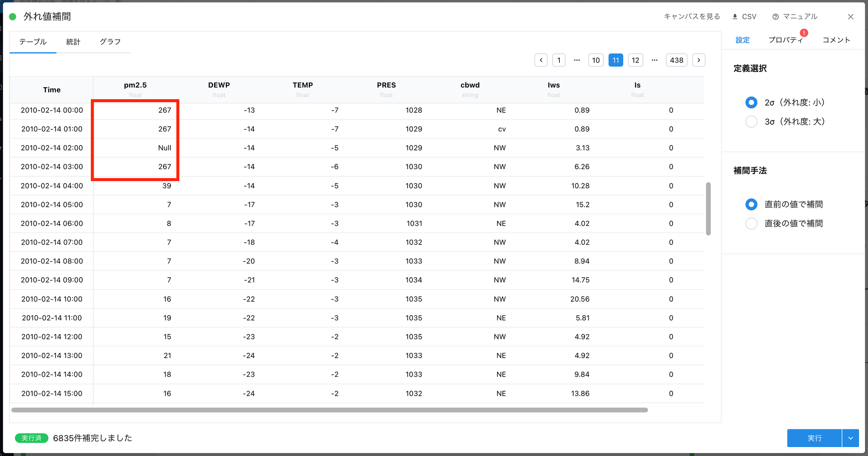Screen dimensions: 868x456
Task: Click Iws value 20.56
Action: click(x=580, y=299)
